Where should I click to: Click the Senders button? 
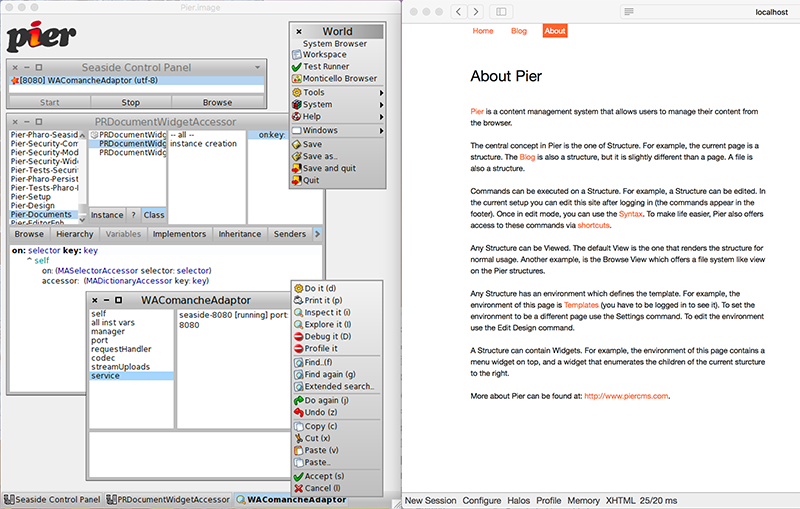tap(290, 234)
